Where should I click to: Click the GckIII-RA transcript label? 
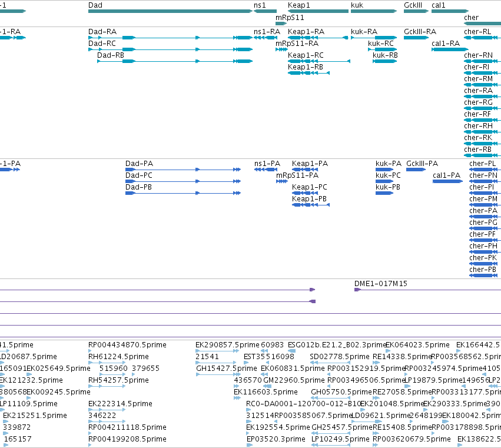(x=420, y=32)
